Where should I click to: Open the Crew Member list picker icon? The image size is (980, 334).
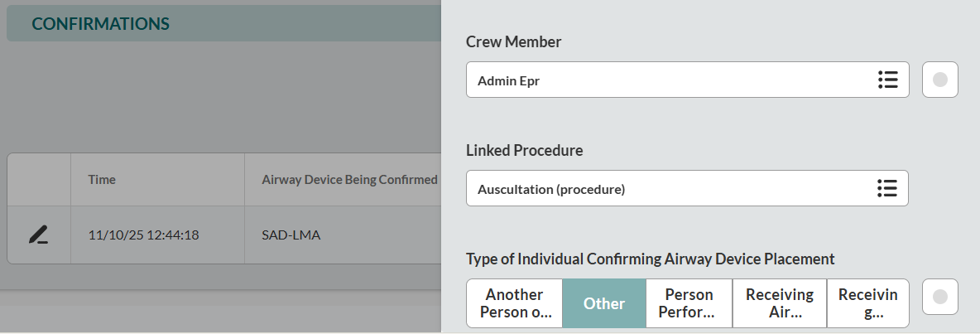tap(887, 80)
